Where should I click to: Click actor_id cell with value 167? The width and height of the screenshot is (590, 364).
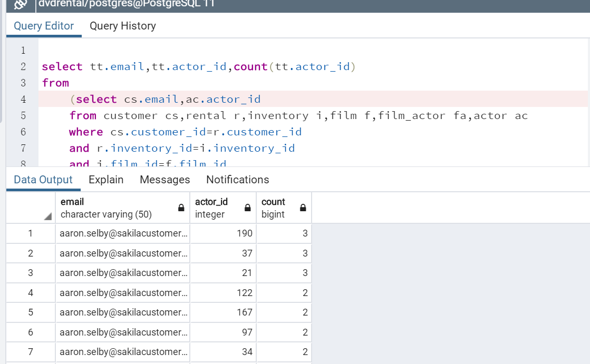tap(223, 312)
